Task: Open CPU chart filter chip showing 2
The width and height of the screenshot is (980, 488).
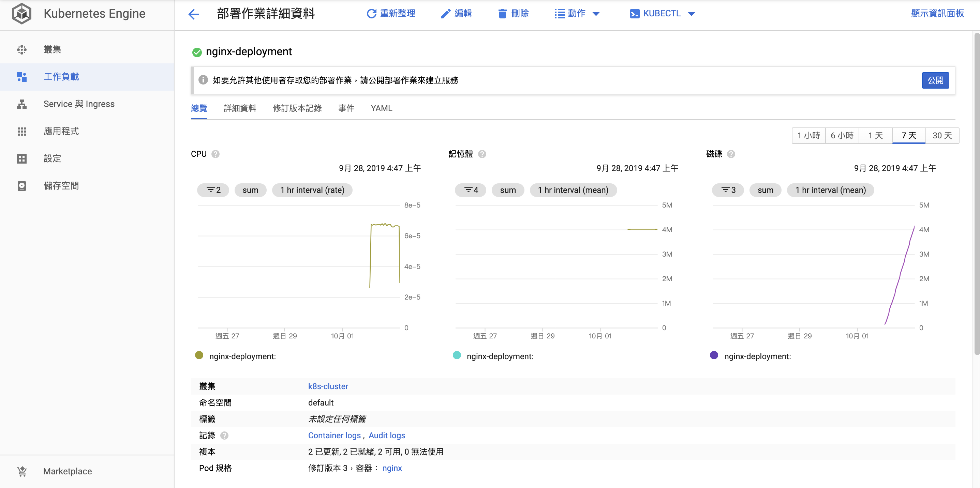Action: [x=213, y=190]
